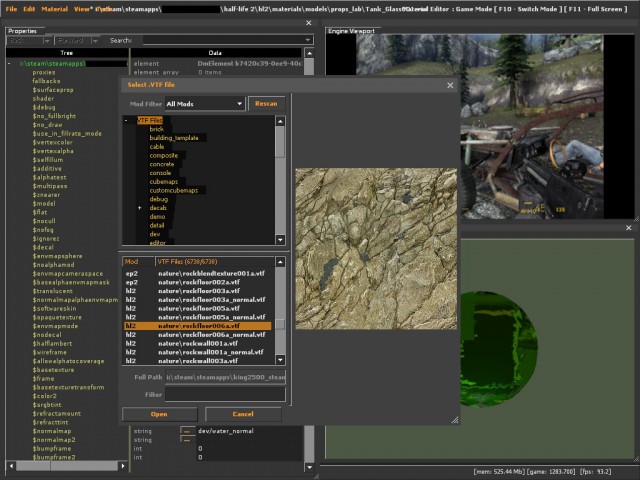
Task: Open the File menu
Action: (11, 9)
